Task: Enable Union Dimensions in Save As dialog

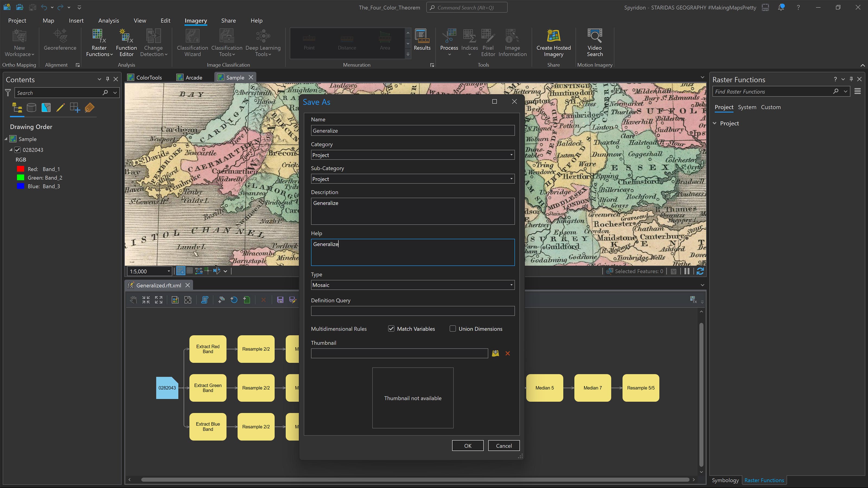Action: click(x=452, y=328)
